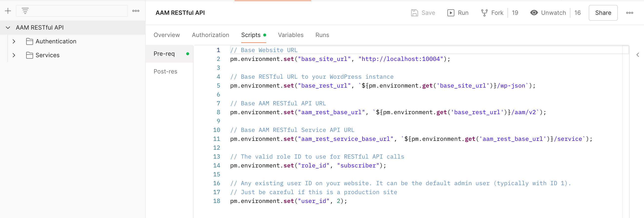Image resolution: width=644 pixels, height=218 pixels.
Task: Expand the Services folder
Action: (x=14, y=55)
